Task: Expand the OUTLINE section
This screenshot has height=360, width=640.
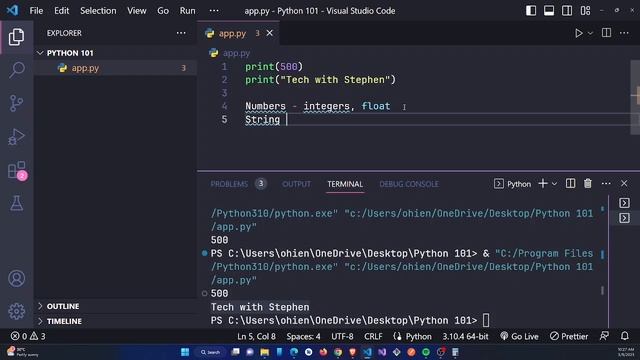Action: click(x=63, y=306)
